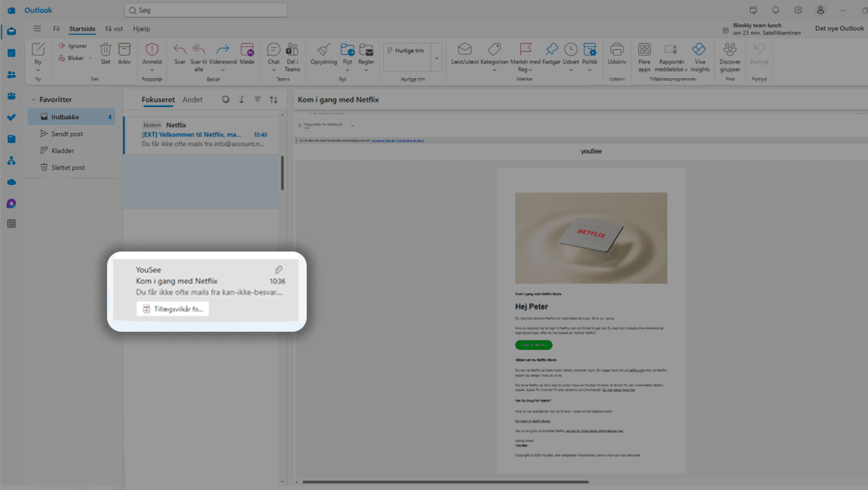Mark message Læst/ulæst

(464, 53)
